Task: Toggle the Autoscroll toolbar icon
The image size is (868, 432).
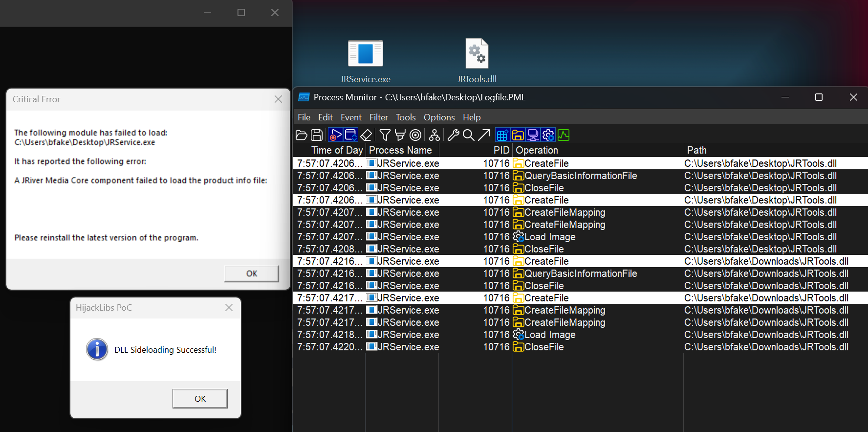Action: (350, 135)
